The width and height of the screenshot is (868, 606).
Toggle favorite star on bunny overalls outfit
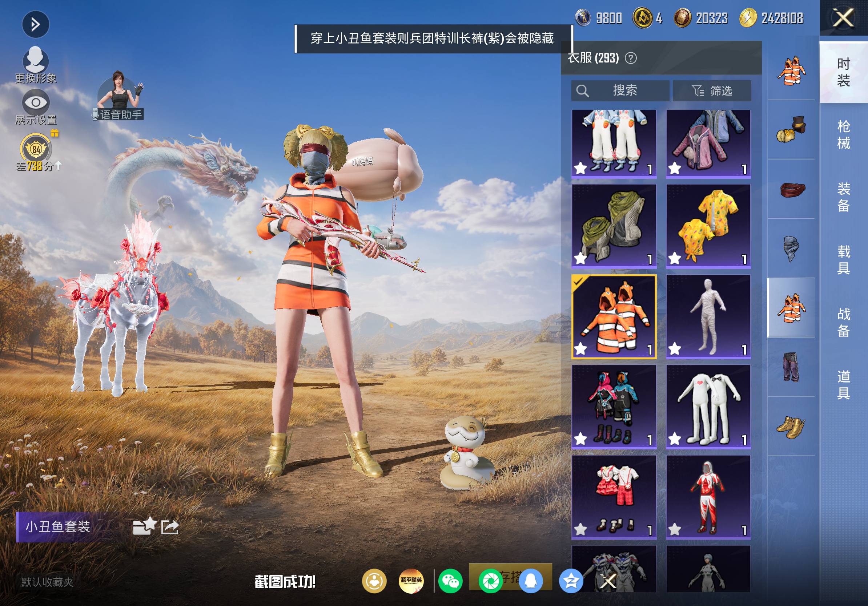tap(581, 168)
